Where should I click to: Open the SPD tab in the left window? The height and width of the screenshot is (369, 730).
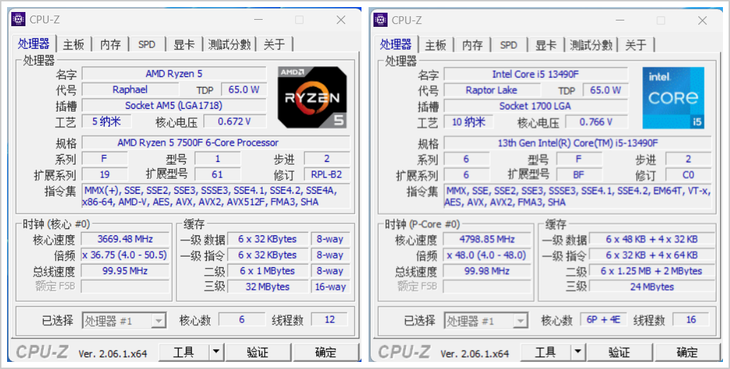(x=147, y=44)
